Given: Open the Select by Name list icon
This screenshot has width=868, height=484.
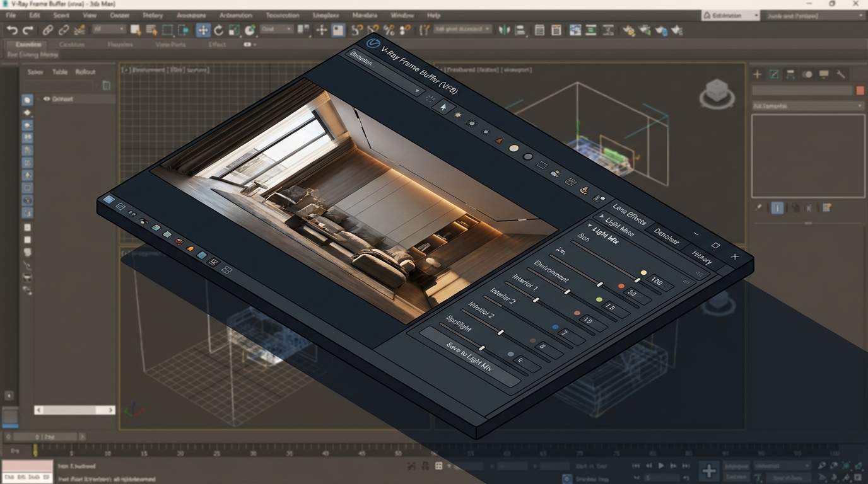Looking at the screenshot, I should coord(151,30).
